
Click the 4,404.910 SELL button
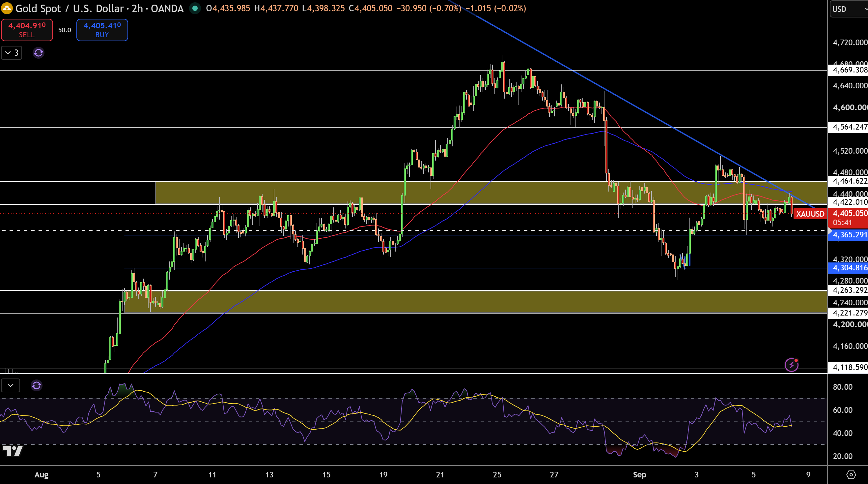tap(27, 30)
